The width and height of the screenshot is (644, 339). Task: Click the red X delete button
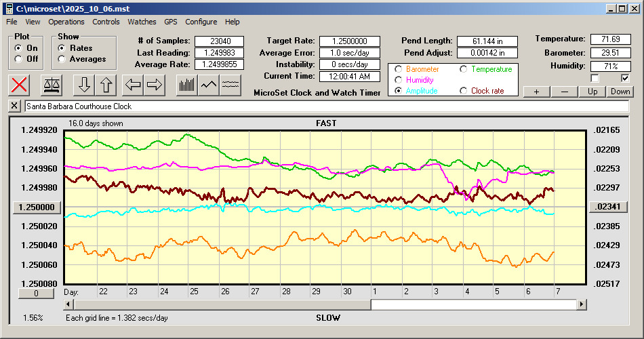[20, 85]
